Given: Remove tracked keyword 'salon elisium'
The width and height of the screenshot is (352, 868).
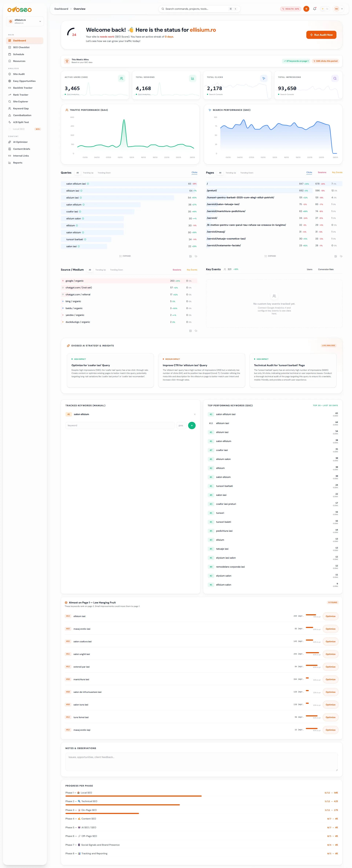Looking at the screenshot, I should click(x=195, y=415).
